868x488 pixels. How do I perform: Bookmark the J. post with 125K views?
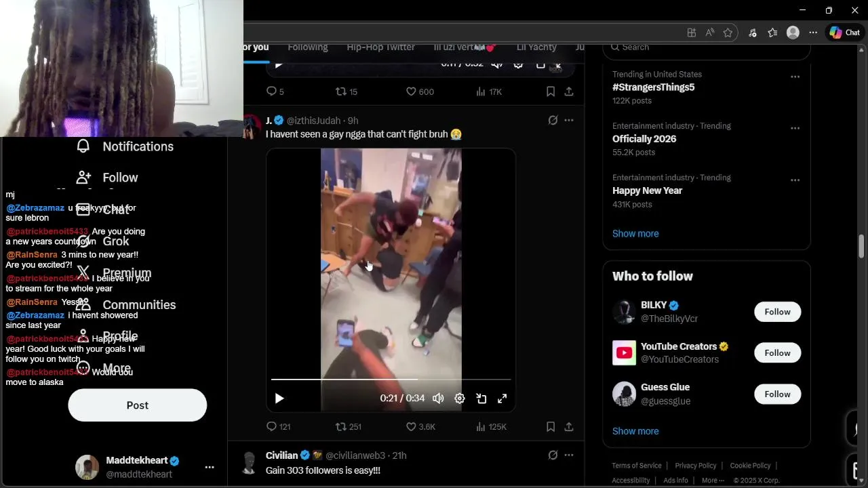tap(551, 426)
